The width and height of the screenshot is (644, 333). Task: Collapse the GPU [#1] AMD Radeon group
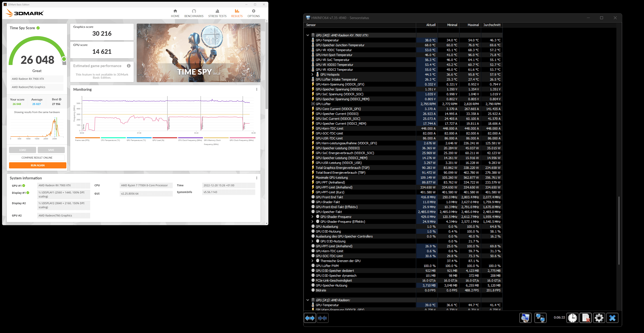click(x=308, y=300)
